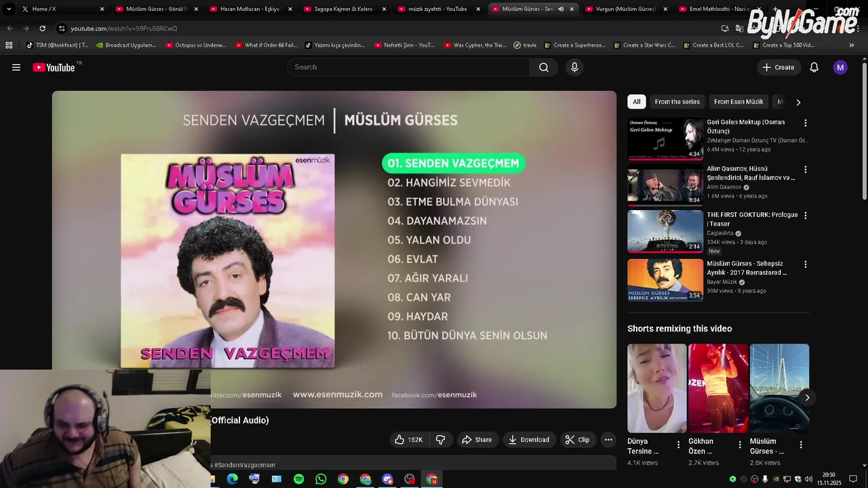The width and height of the screenshot is (868, 488).
Task: Open the #SendenVazgecmem hashtag link
Action: point(245,465)
